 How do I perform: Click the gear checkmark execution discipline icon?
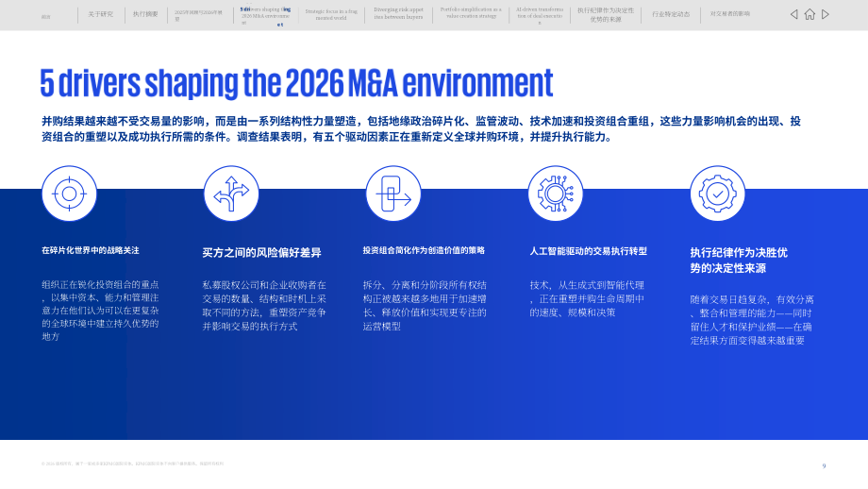[717, 194]
